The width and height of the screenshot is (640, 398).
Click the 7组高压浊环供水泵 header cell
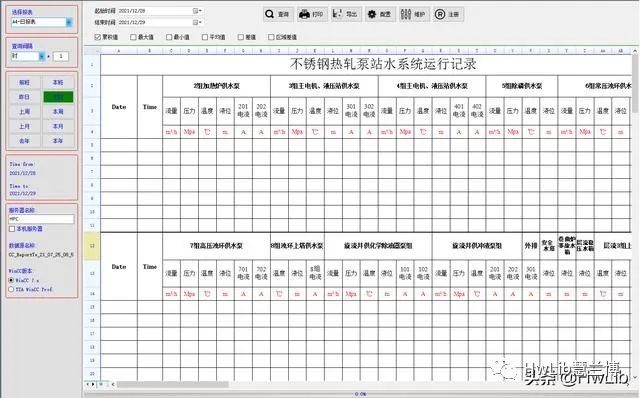[x=216, y=246]
